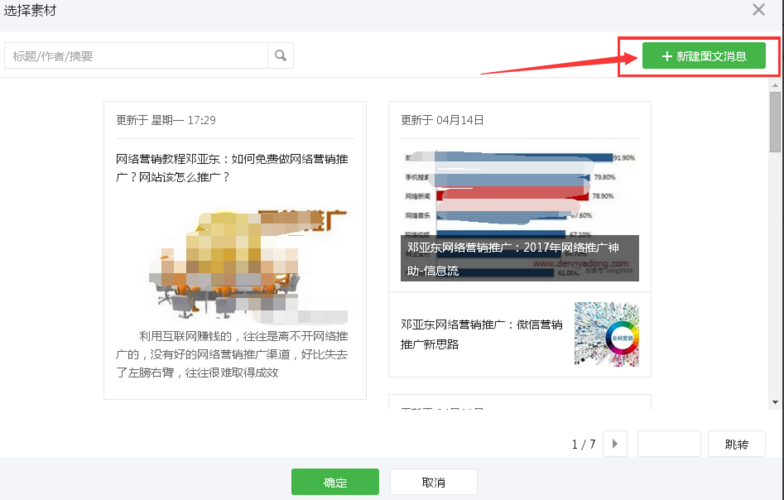Click the page number input box

(x=668, y=444)
